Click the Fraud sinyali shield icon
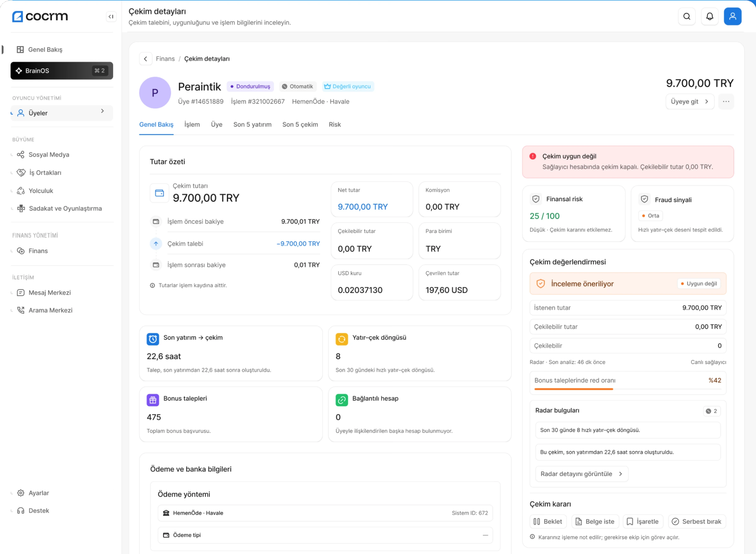The width and height of the screenshot is (756, 554). tap(644, 199)
